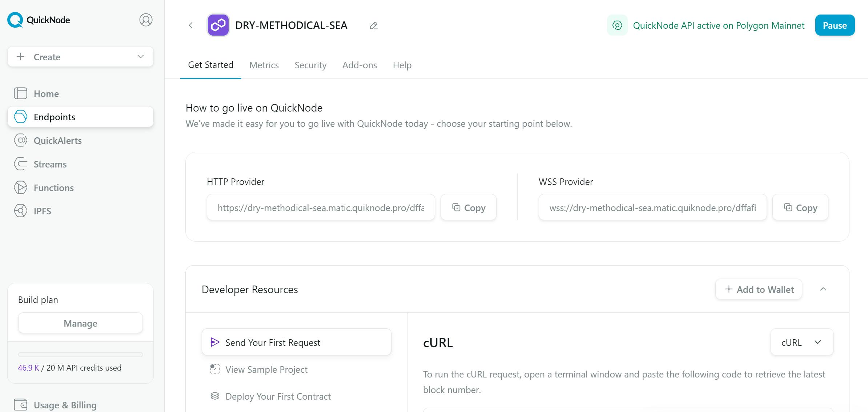This screenshot has height=412, width=868.
Task: Open the Security tab
Action: pos(310,65)
